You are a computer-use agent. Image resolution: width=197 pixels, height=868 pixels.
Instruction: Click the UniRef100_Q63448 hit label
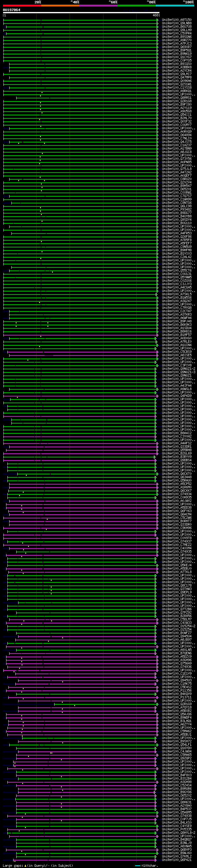coord(177,477)
